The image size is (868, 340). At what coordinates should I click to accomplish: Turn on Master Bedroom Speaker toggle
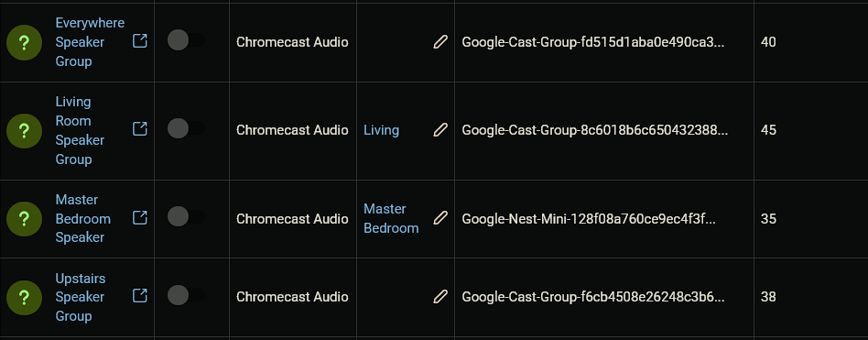[x=186, y=216]
